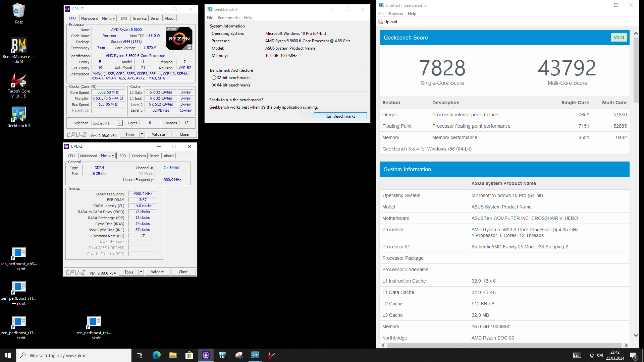Open the notification center icon
This screenshot has height=362, width=644.
point(634,356)
